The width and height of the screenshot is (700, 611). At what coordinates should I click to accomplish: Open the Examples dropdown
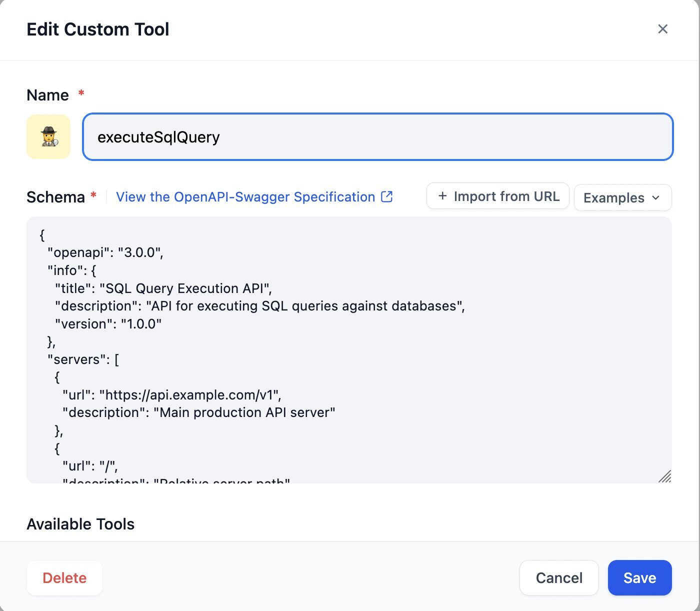(x=622, y=197)
